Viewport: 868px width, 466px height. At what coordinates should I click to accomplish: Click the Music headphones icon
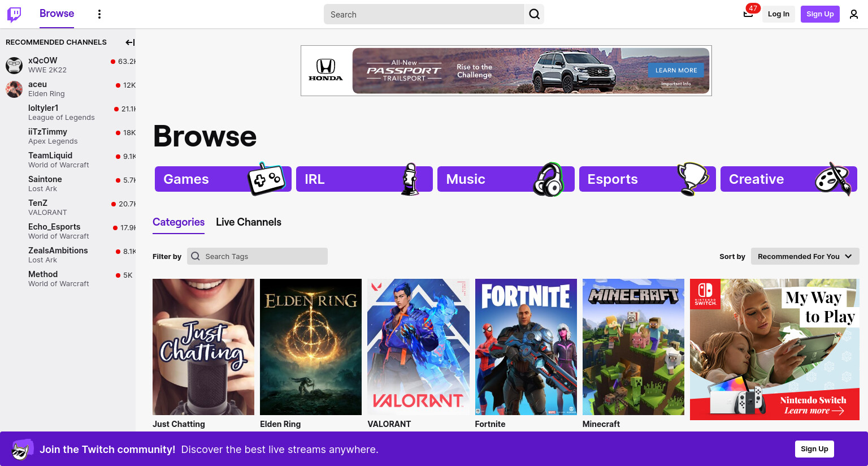(x=548, y=179)
